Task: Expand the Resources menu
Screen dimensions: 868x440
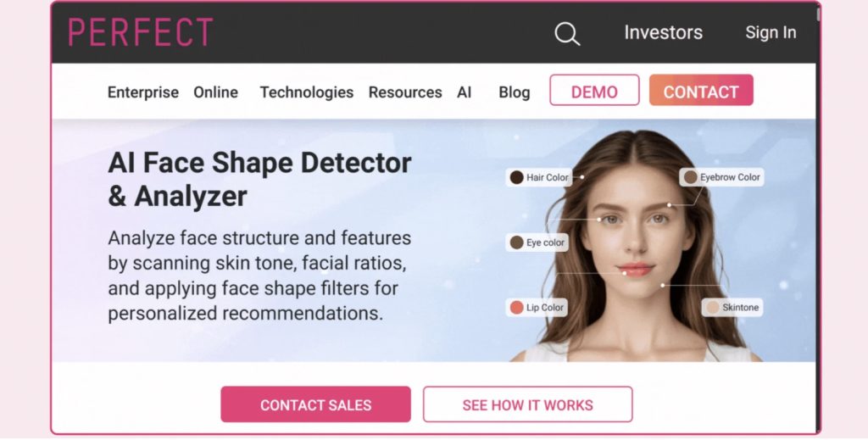Action: point(405,92)
